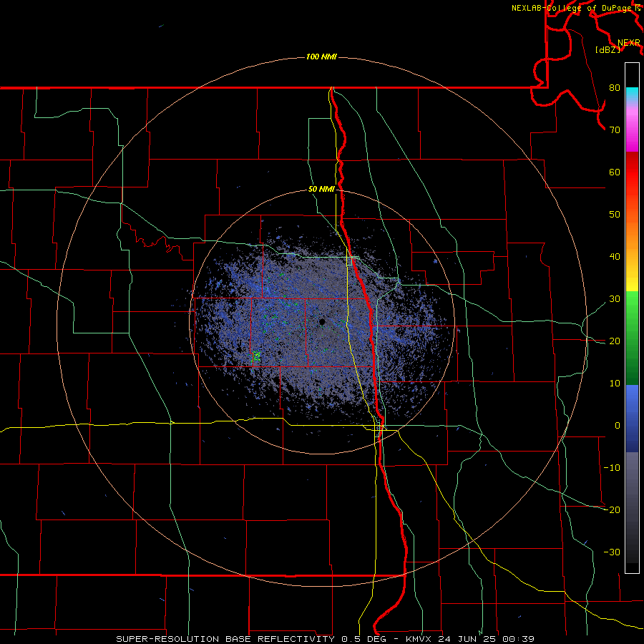Viewport: 644px width, 644px height.
Task: Click the 50 value on the dBZ scale
Action: coord(615,215)
